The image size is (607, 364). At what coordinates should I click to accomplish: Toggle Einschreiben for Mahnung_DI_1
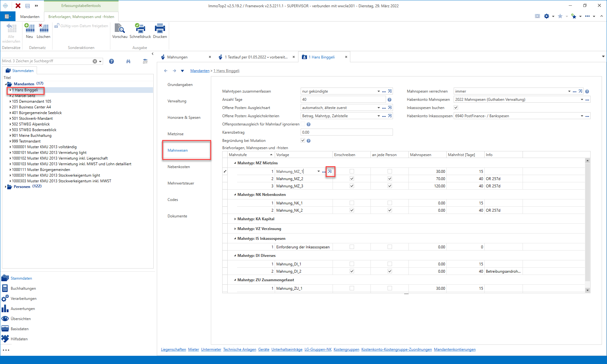(352, 264)
